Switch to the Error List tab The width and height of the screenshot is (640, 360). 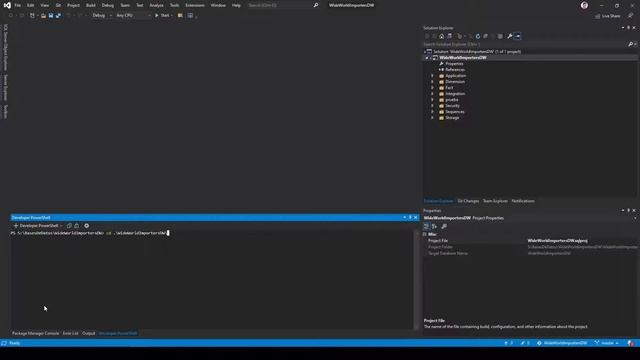coord(70,333)
